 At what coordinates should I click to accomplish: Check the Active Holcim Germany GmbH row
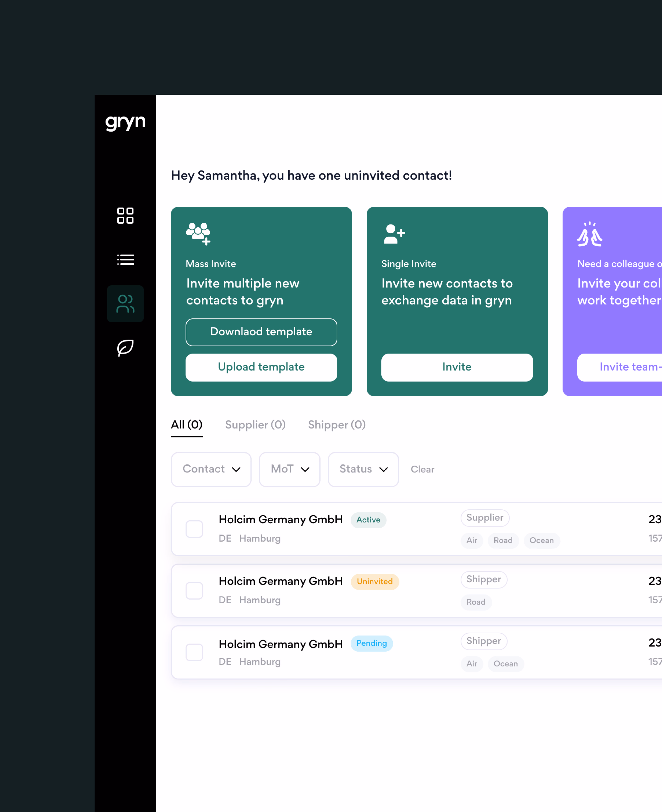tap(194, 529)
